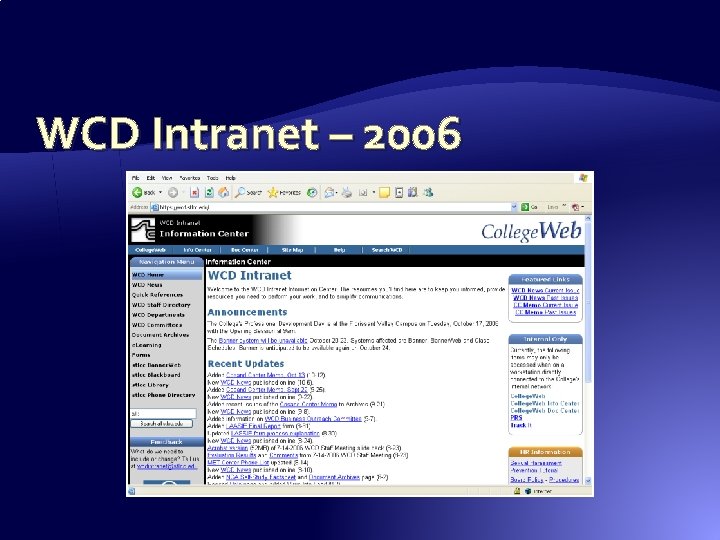Click the PIRS link under Internal Only
This screenshot has height=540, width=720.
click(x=516, y=418)
